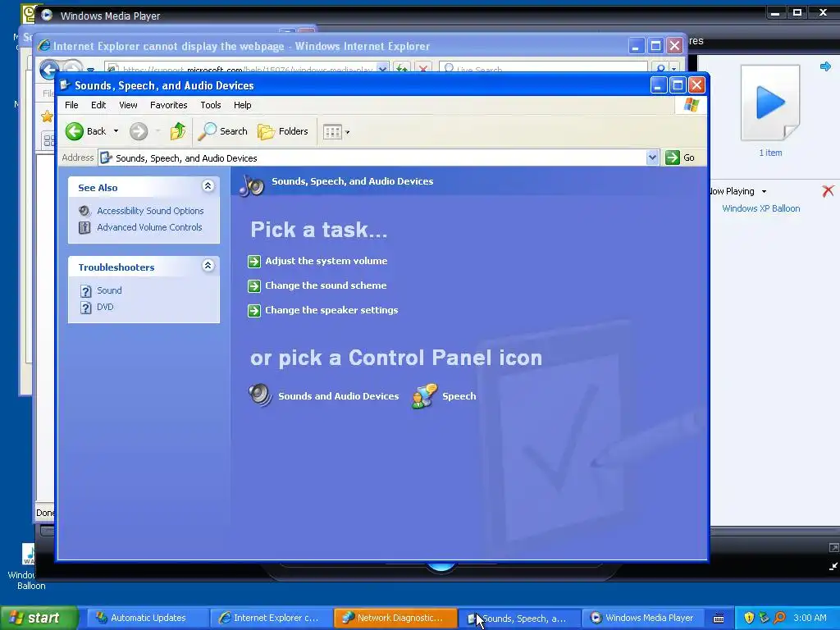This screenshot has width=840, height=630.
Task: Open the Speech control panel icon
Action: (424, 396)
